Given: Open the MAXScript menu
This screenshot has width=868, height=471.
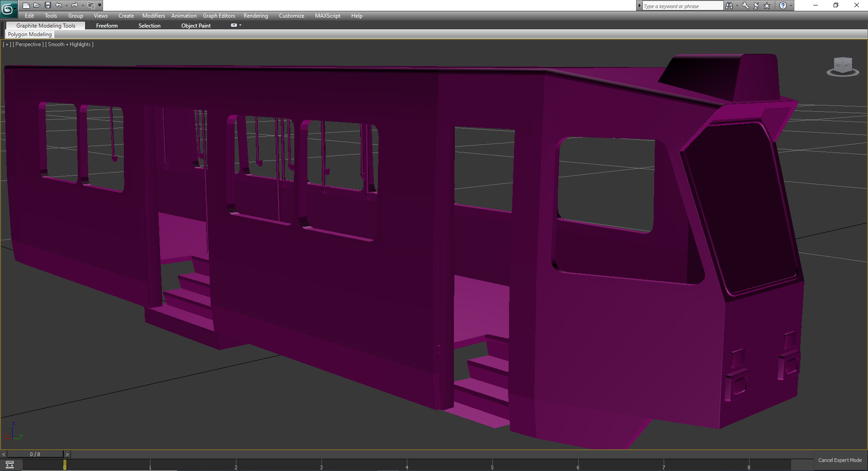Looking at the screenshot, I should pos(328,16).
